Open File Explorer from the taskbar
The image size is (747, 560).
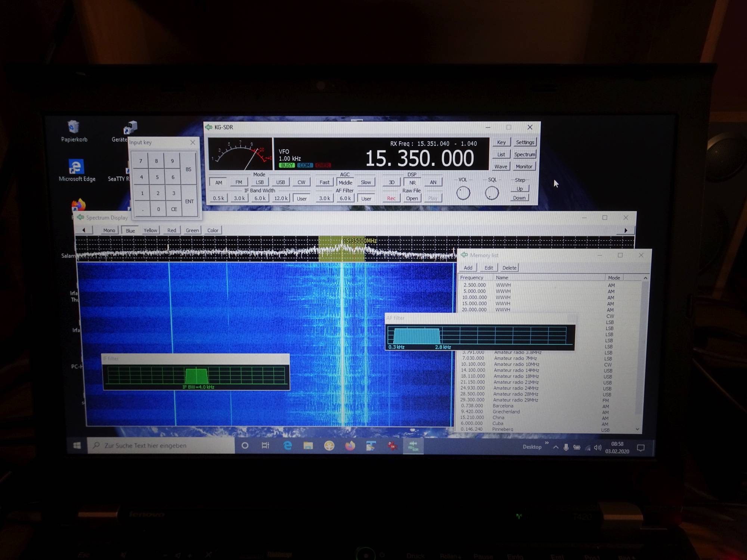tap(308, 445)
